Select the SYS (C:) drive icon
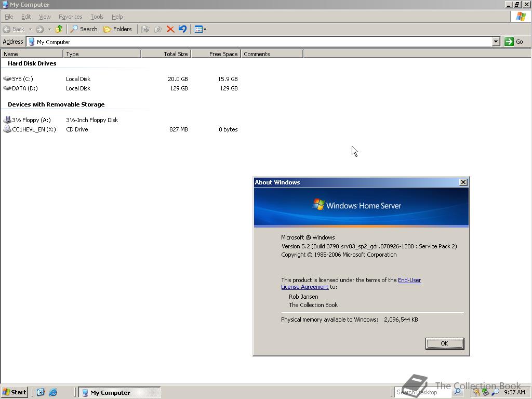The height and width of the screenshot is (399, 532). pos(7,79)
